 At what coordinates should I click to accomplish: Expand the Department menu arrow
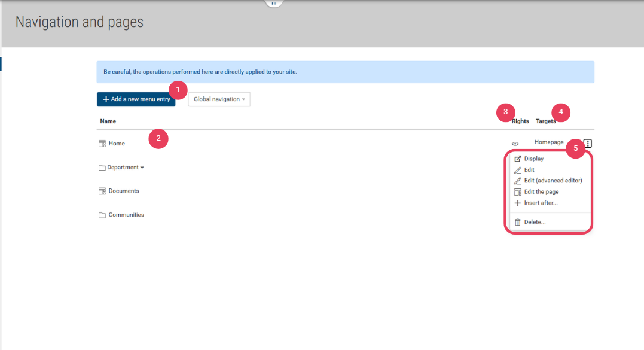142,168
